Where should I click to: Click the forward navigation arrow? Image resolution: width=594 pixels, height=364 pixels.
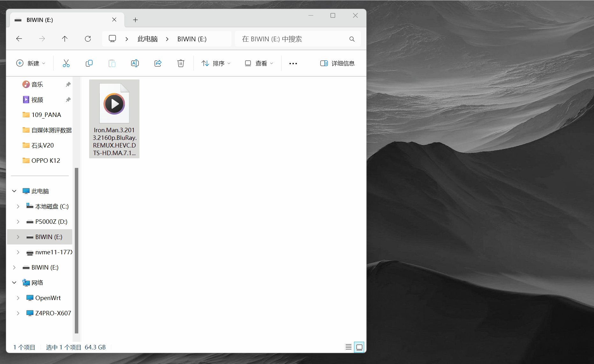tap(42, 39)
